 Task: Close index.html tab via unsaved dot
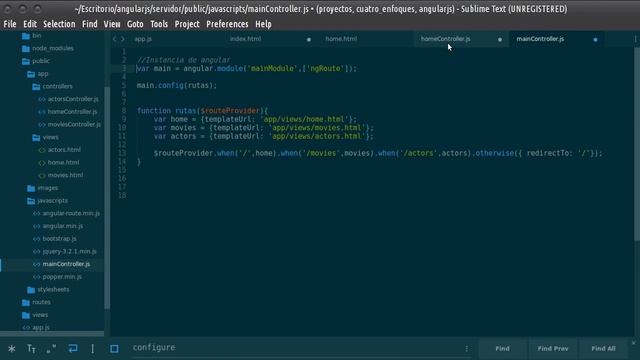pyautogui.click(x=309, y=40)
